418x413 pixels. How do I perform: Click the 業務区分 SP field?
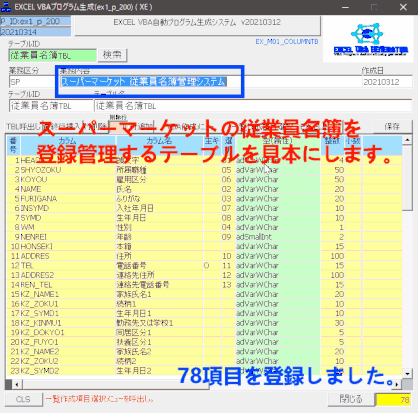pyautogui.click(x=32, y=82)
